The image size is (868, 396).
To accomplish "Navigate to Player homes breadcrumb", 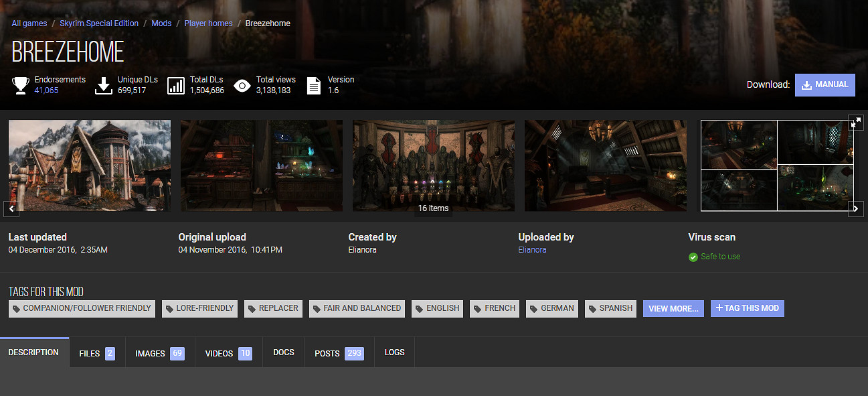I will pyautogui.click(x=208, y=23).
